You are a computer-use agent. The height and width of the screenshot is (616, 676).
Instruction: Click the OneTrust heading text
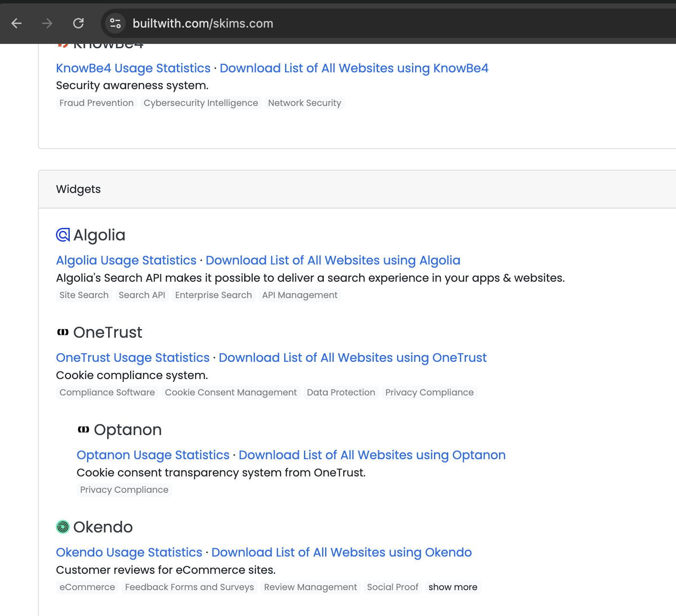click(108, 333)
